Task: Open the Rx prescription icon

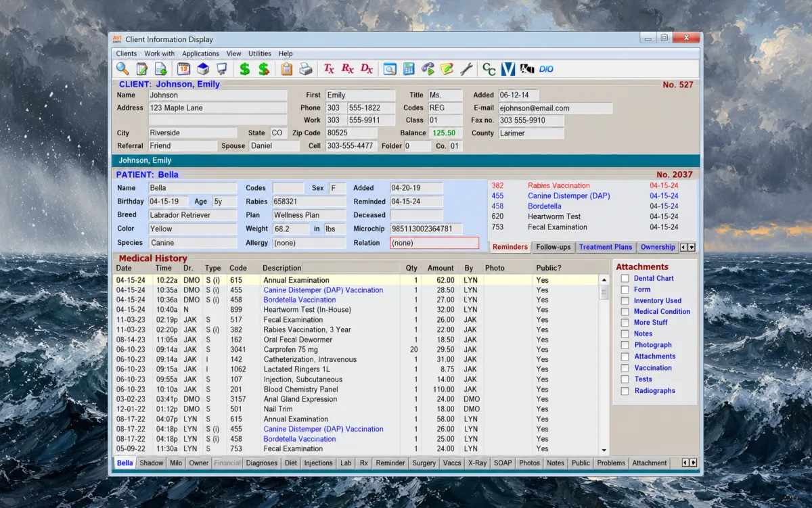Action: 348,69
